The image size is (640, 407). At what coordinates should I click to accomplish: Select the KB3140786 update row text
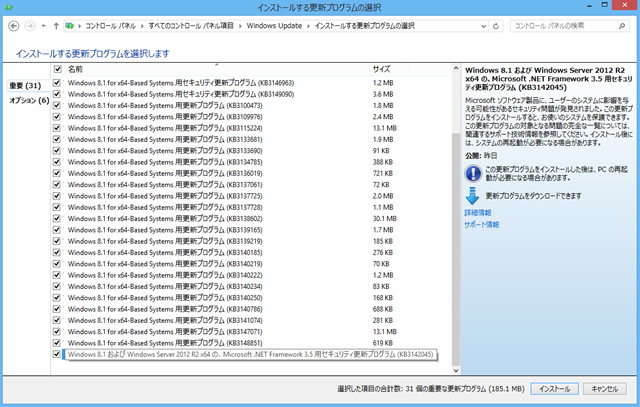click(165, 309)
